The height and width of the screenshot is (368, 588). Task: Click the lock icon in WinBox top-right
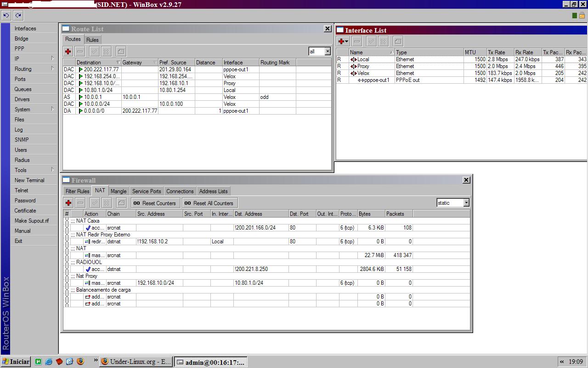(x=582, y=15)
